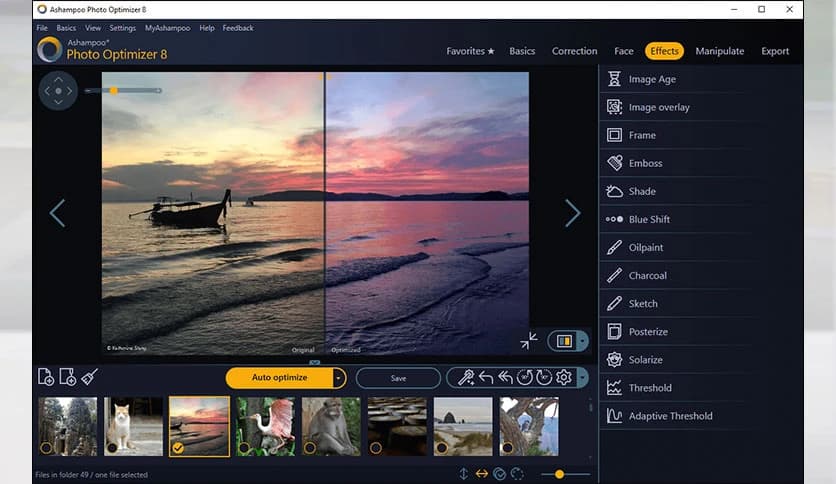836x484 pixels.
Task: Open the File menu
Action: (x=42, y=28)
